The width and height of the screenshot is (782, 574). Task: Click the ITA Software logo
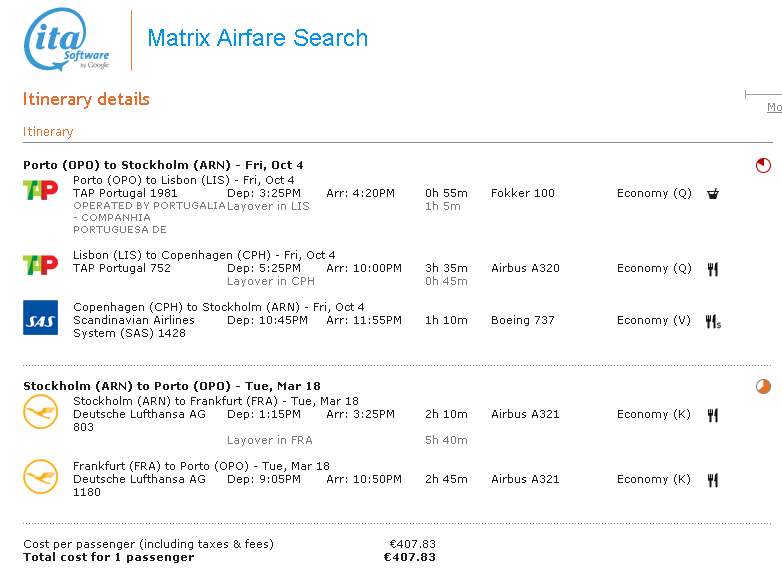pos(66,40)
